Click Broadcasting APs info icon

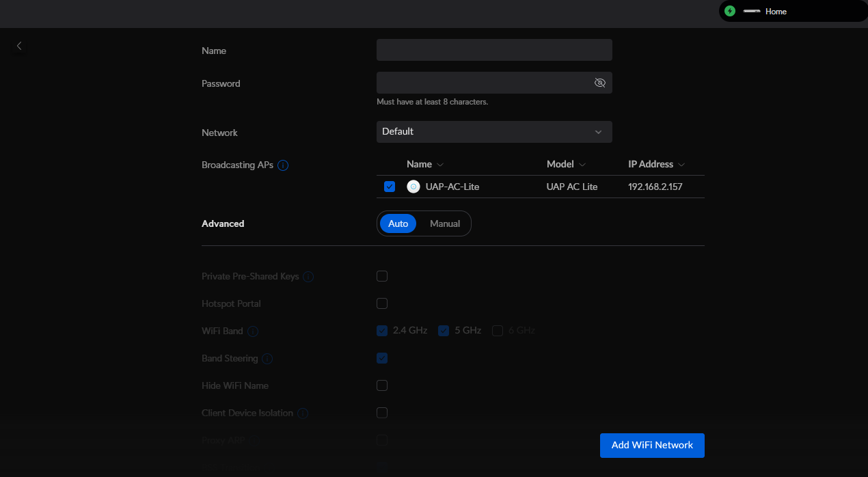(283, 165)
